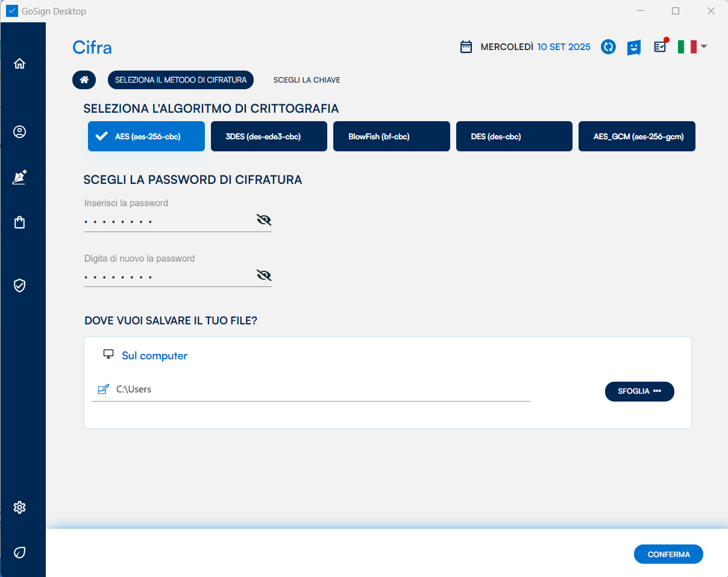Open the settings gear in sidebar
The height and width of the screenshot is (577, 728).
tap(20, 507)
